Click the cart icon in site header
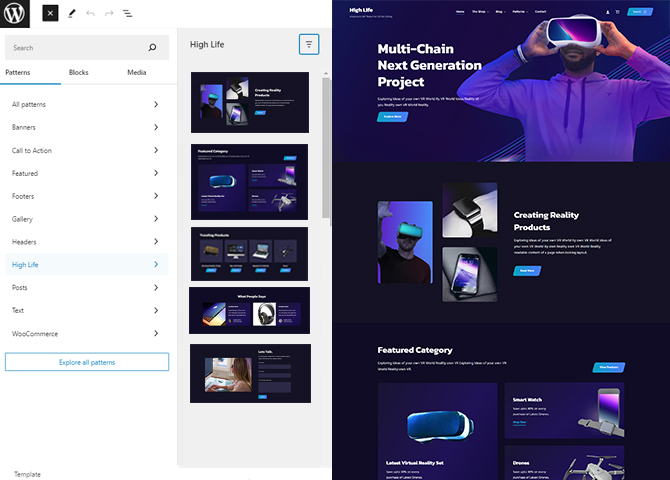 pyautogui.click(x=617, y=12)
